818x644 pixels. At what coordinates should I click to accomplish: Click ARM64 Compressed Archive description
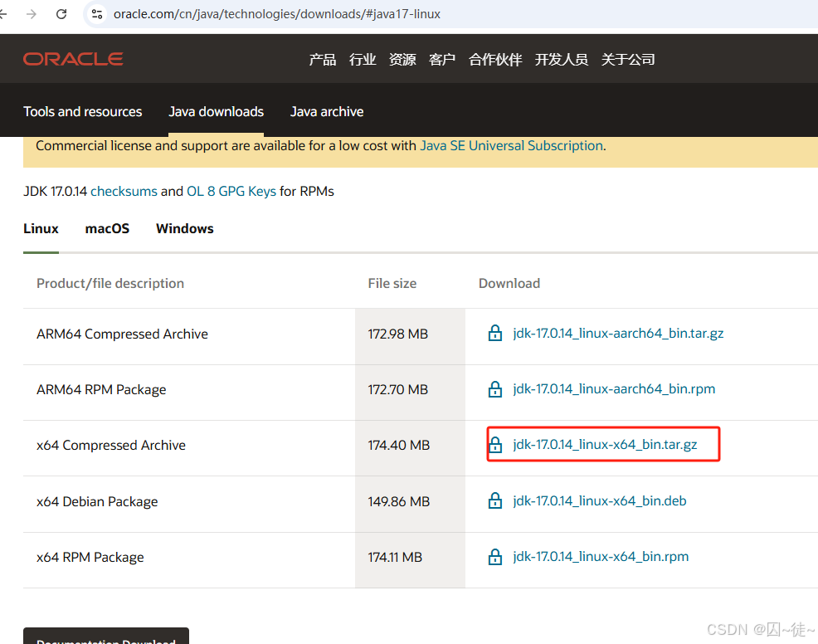[x=122, y=334]
